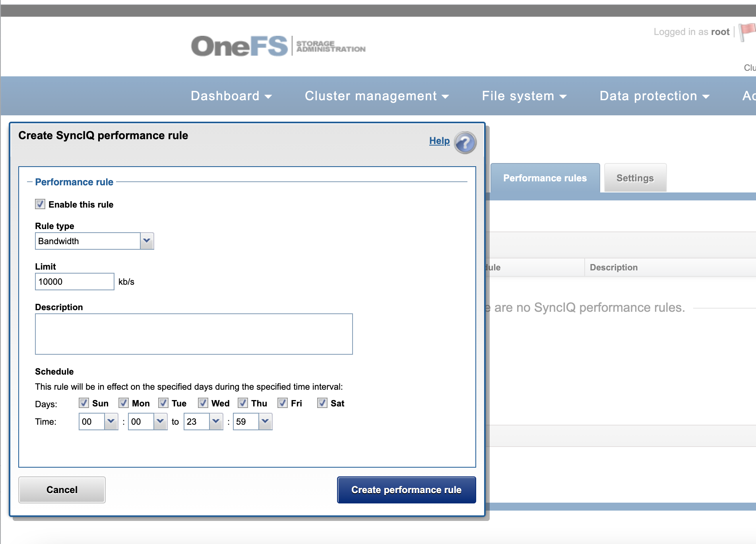Open the Rule type Bandwidth dropdown
Screen dimensions: 756x544
[x=95, y=241]
